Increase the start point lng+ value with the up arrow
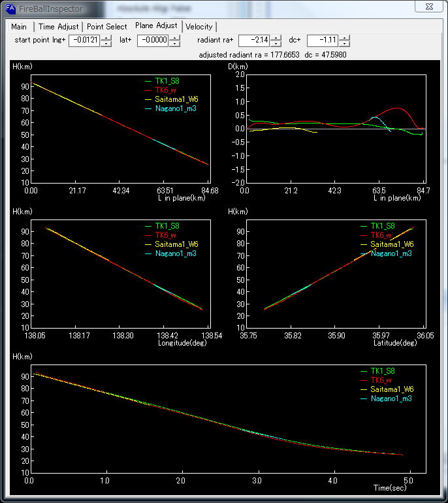Screen dimensions: 448x503 106,38
